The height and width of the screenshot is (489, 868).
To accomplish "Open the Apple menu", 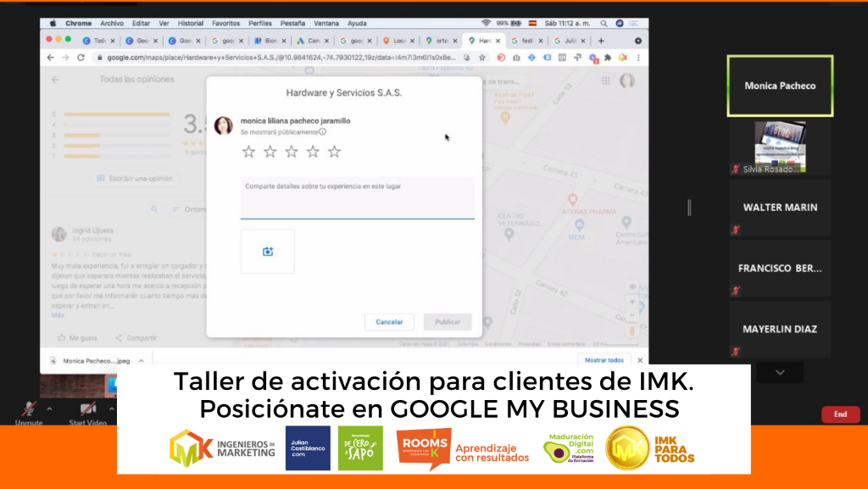I will (x=53, y=23).
